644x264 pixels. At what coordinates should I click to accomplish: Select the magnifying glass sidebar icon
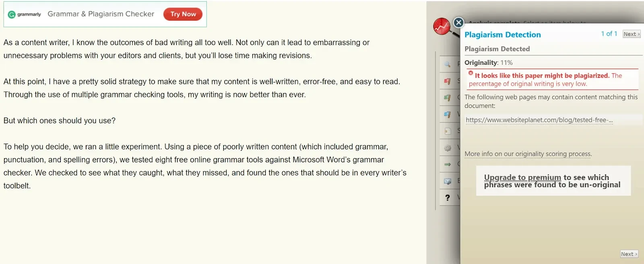(x=447, y=64)
